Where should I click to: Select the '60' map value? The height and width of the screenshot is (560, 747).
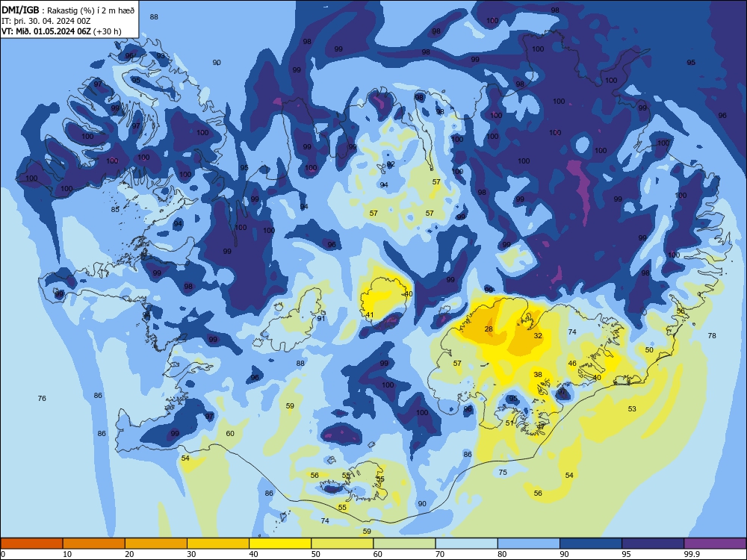(230, 434)
